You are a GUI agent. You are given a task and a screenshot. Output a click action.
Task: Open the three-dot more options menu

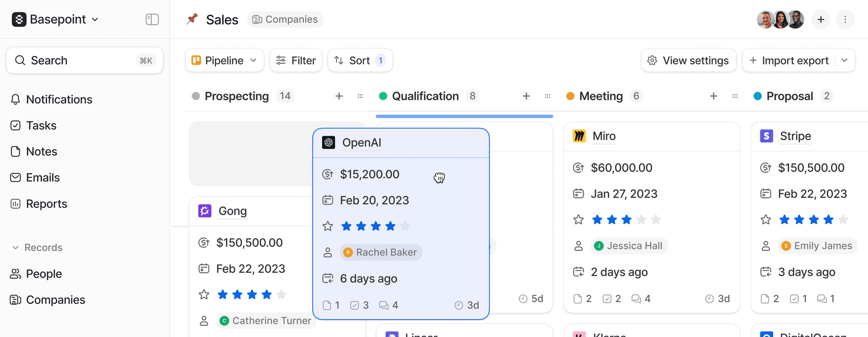click(x=845, y=19)
